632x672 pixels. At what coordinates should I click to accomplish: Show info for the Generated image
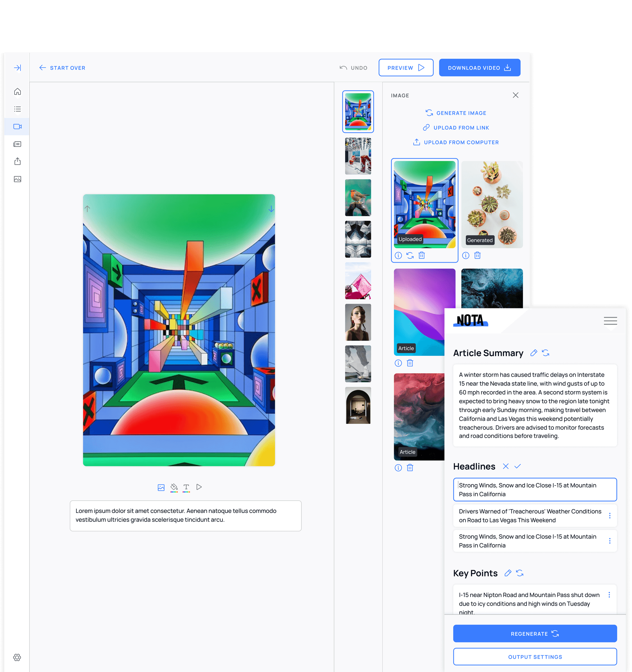click(466, 255)
